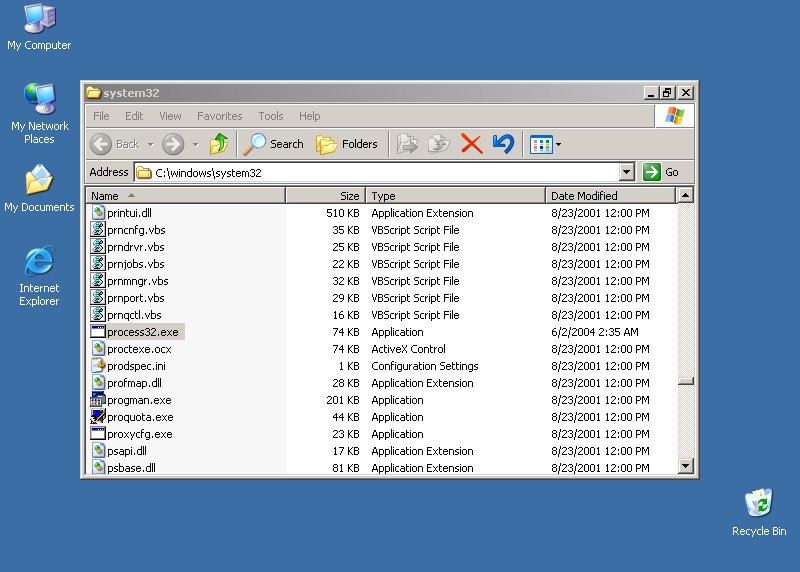
Task: Expand the Views dropdown arrow
Action: coord(559,145)
